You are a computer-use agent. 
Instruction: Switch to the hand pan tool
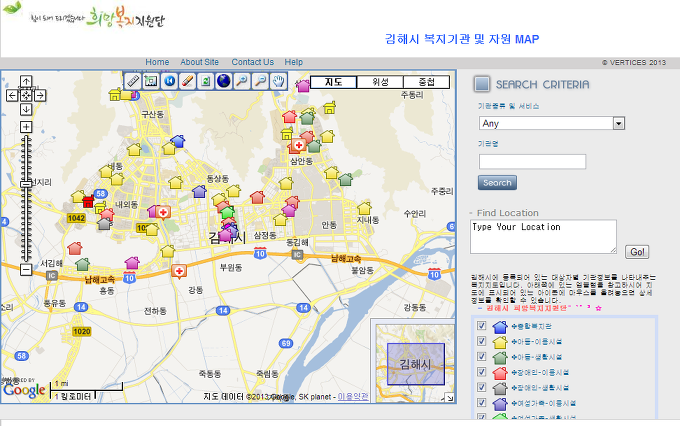pyautogui.click(x=278, y=81)
